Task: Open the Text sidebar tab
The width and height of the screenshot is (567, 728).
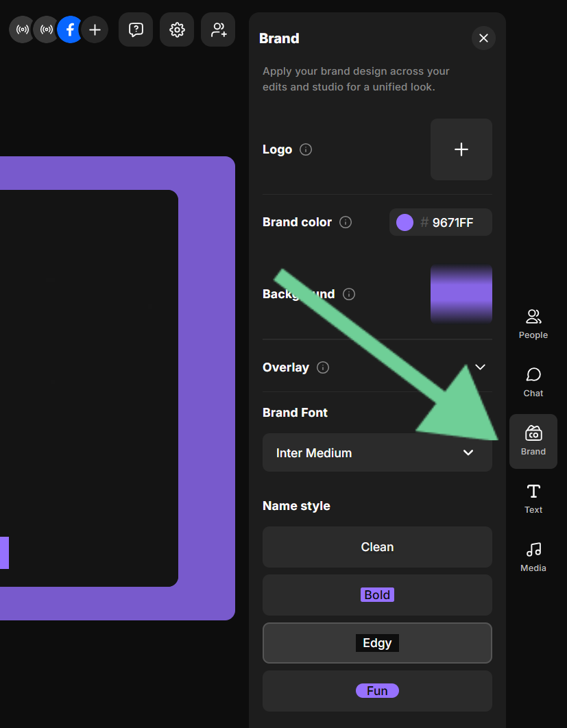Action: (x=533, y=499)
